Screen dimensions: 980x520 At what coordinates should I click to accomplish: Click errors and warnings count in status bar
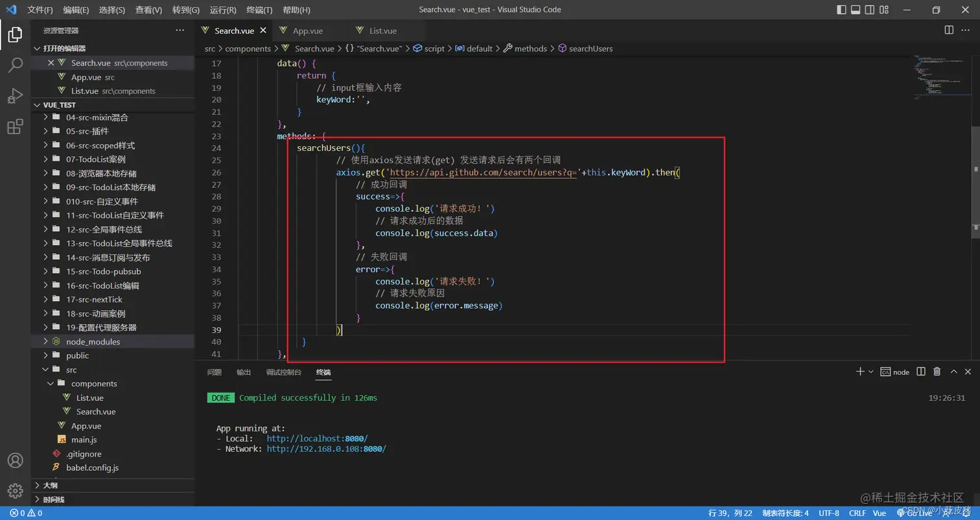(x=26, y=513)
